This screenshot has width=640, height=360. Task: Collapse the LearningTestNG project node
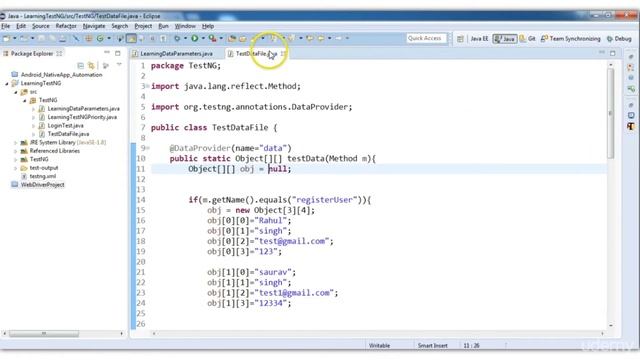click(x=7, y=83)
